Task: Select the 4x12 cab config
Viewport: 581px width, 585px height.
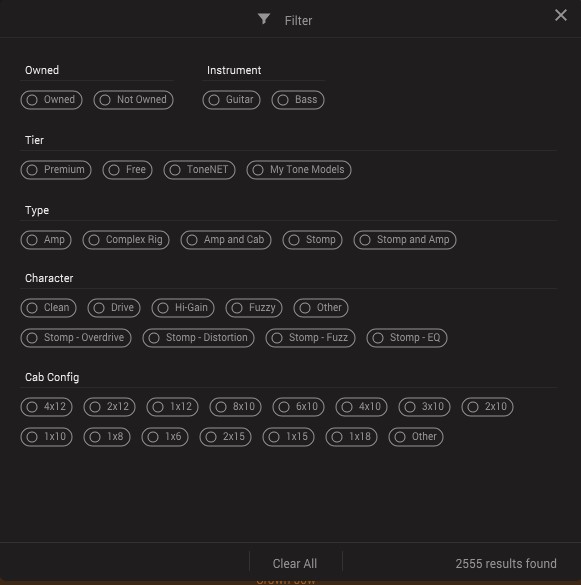Action: click(x=47, y=407)
